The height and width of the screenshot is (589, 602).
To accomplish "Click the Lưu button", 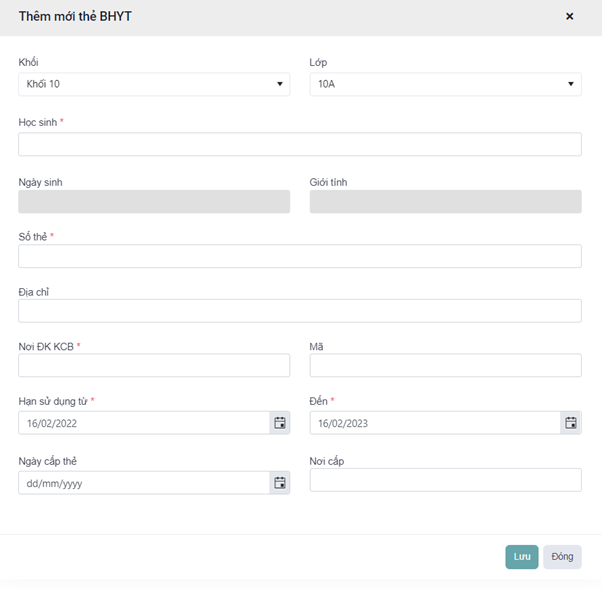I will tap(521, 557).
